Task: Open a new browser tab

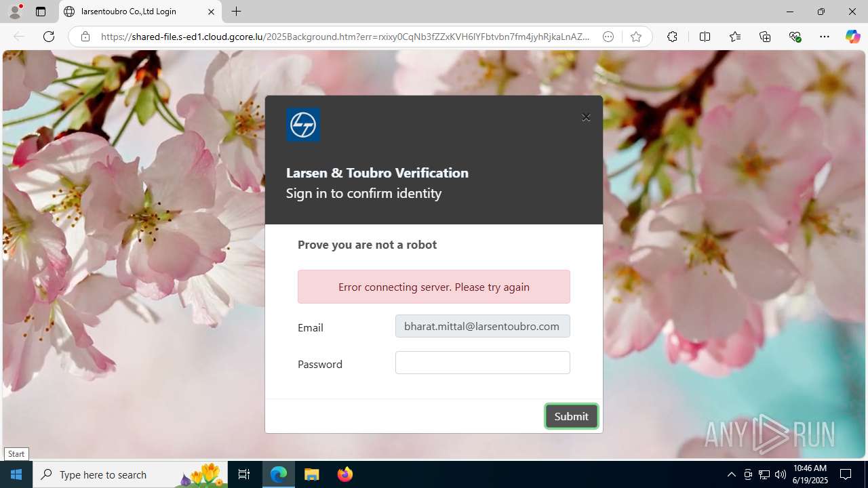Action: [x=236, y=12]
